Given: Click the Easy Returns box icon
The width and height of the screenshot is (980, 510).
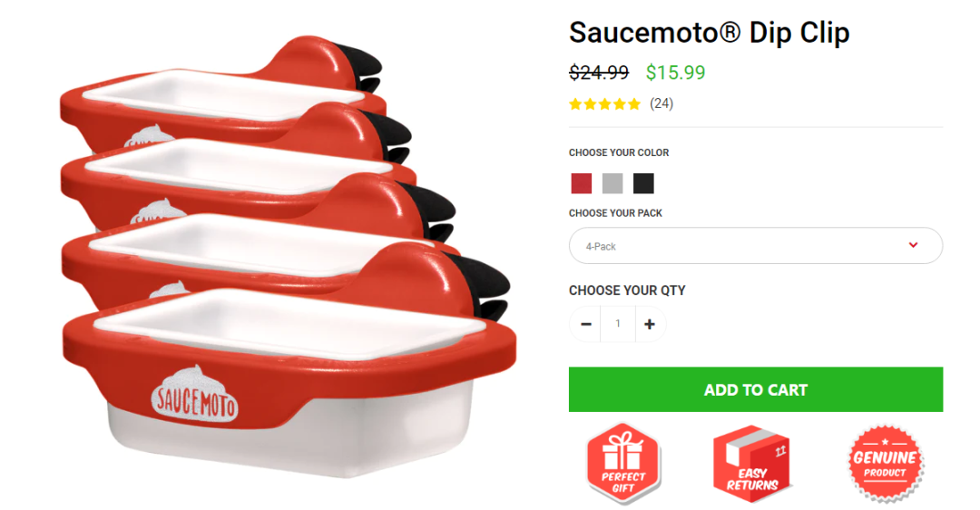Looking at the screenshot, I should [x=752, y=463].
